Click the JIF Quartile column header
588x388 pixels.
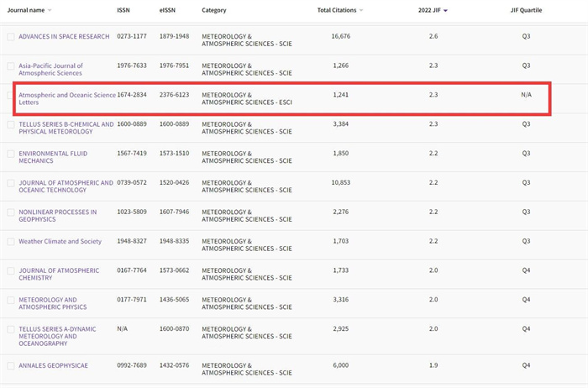[x=526, y=10]
